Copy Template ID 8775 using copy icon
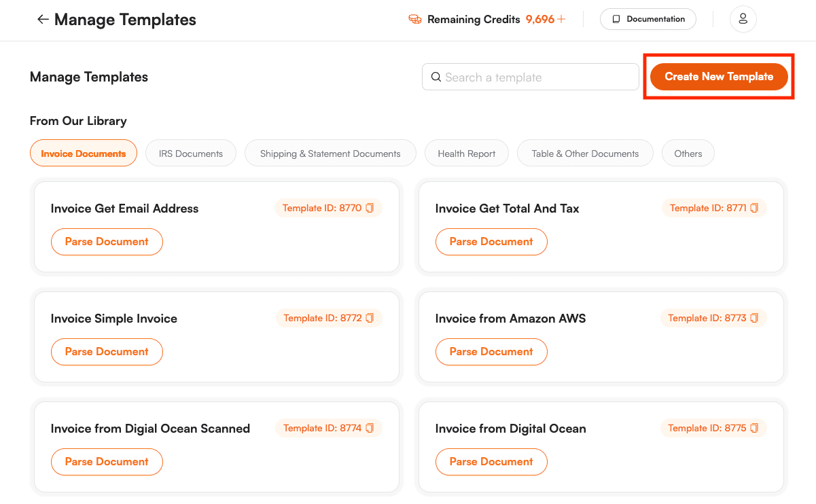Screen dimensions: 816x504 [754, 428]
